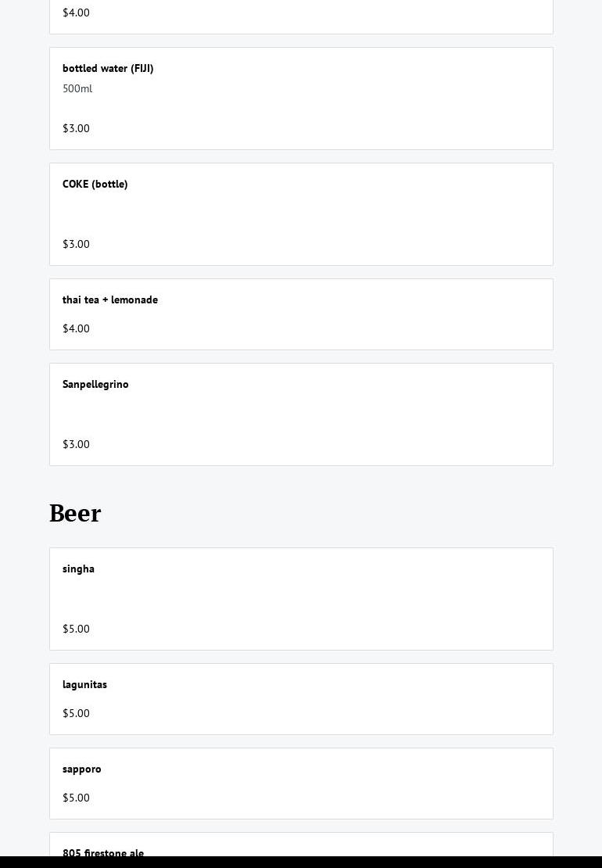The width and height of the screenshot is (602, 868).
Task: Click the $3.00 price of bottled water
Action: tap(76, 128)
